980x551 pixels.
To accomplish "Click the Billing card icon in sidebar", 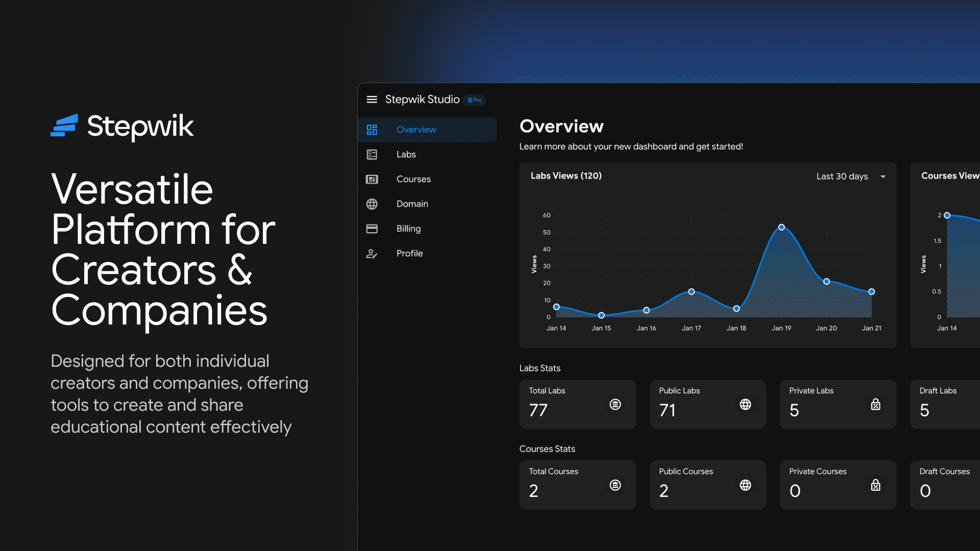I will coord(372,229).
